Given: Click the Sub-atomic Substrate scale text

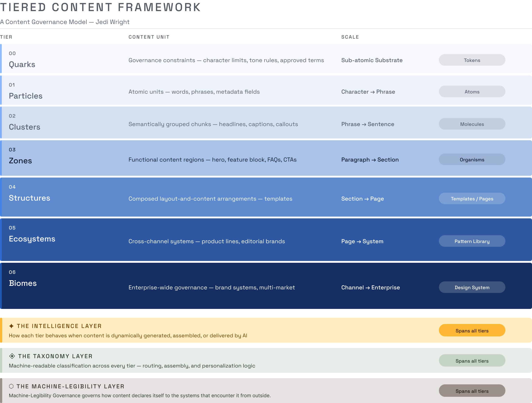Looking at the screenshot, I should pyautogui.click(x=372, y=60).
